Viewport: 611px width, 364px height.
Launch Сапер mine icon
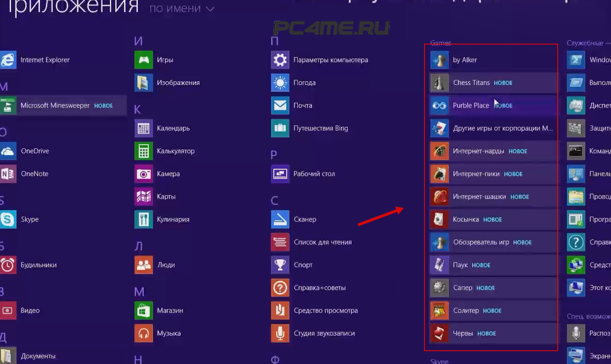point(440,288)
